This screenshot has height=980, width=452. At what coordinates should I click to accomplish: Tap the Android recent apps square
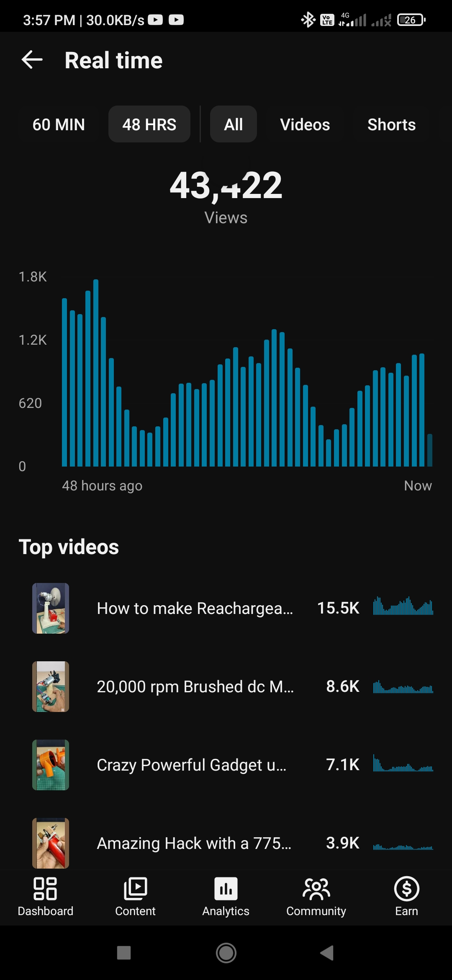(x=124, y=953)
